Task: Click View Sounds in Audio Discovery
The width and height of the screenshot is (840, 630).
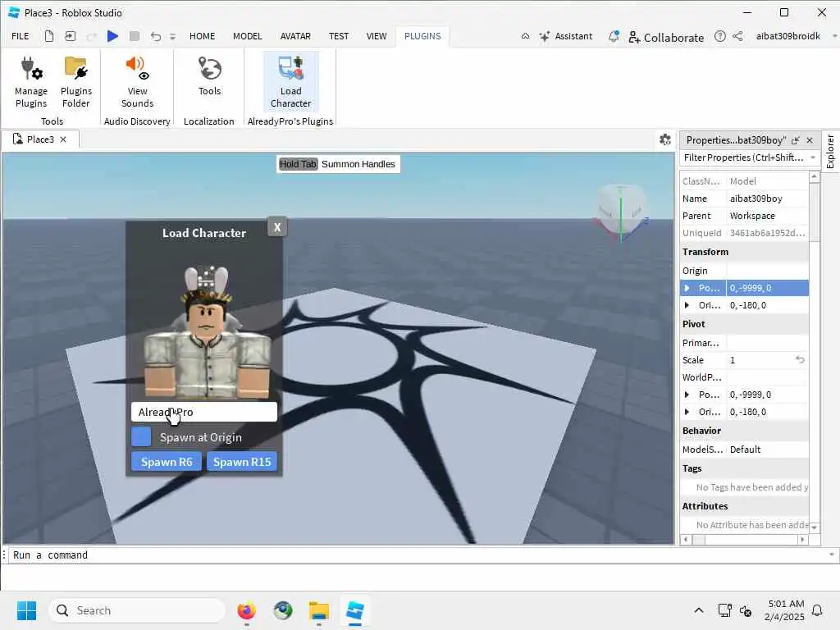Action: [137, 82]
